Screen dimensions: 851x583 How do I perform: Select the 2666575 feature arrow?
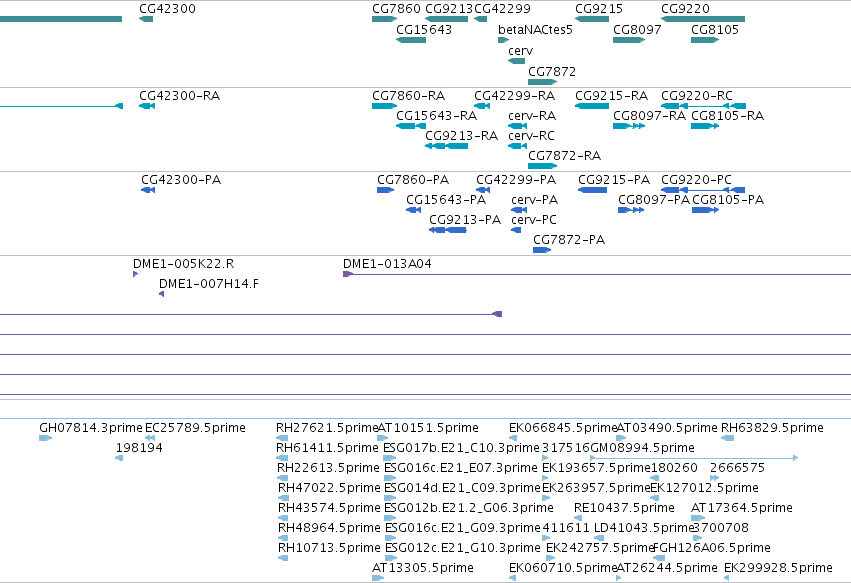714,478
